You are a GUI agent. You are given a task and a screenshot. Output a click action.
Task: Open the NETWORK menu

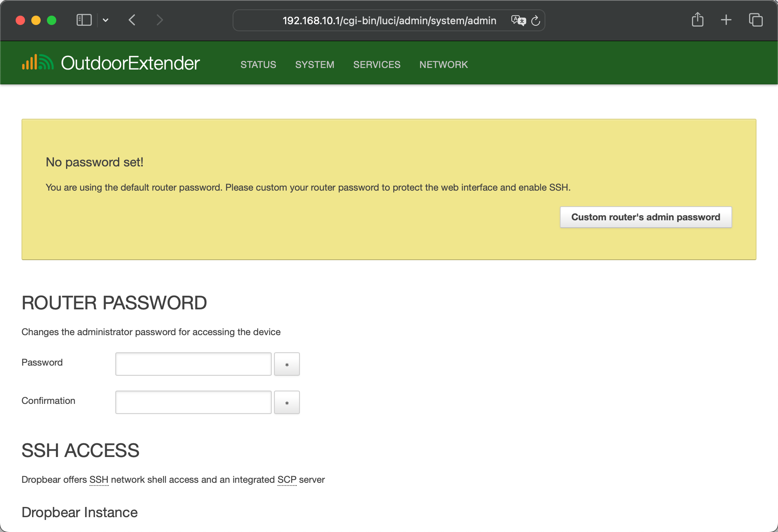pyautogui.click(x=443, y=64)
